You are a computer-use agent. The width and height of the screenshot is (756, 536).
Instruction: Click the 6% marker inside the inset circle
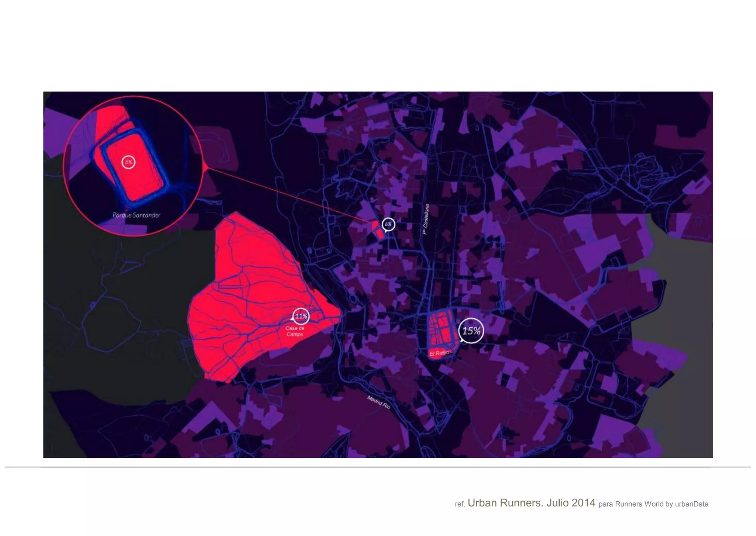(128, 162)
